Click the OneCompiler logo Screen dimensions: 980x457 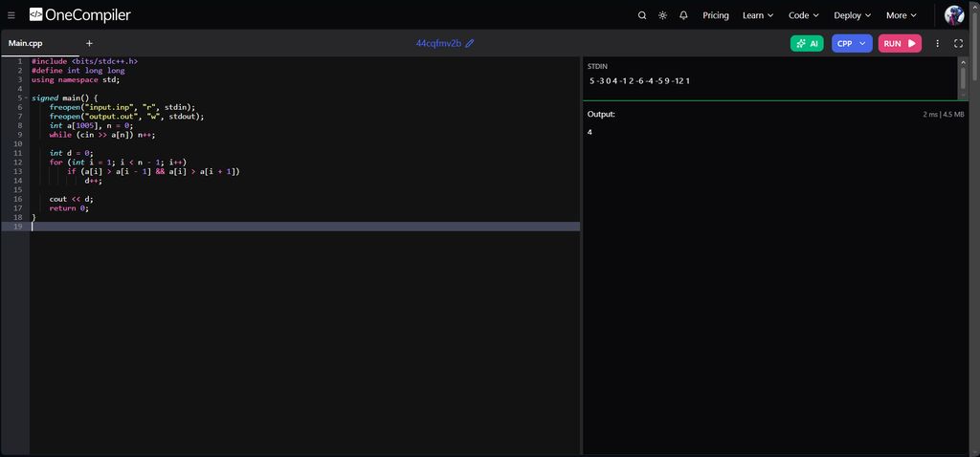tap(80, 15)
